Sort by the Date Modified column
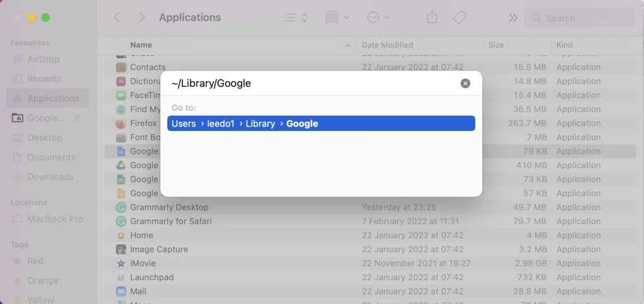 [387, 45]
